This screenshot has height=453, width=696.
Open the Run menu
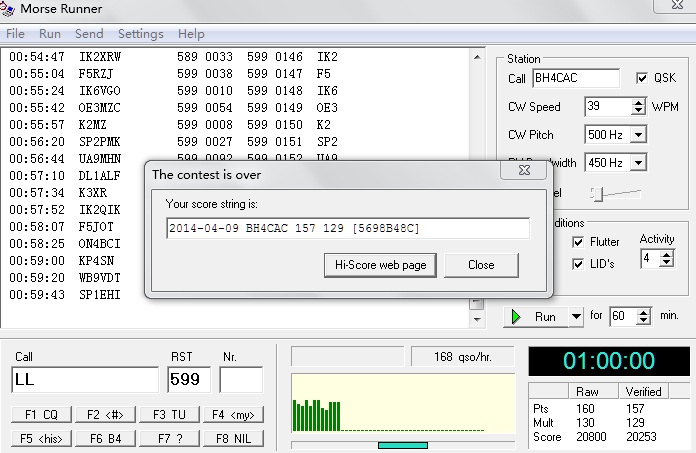tap(50, 34)
